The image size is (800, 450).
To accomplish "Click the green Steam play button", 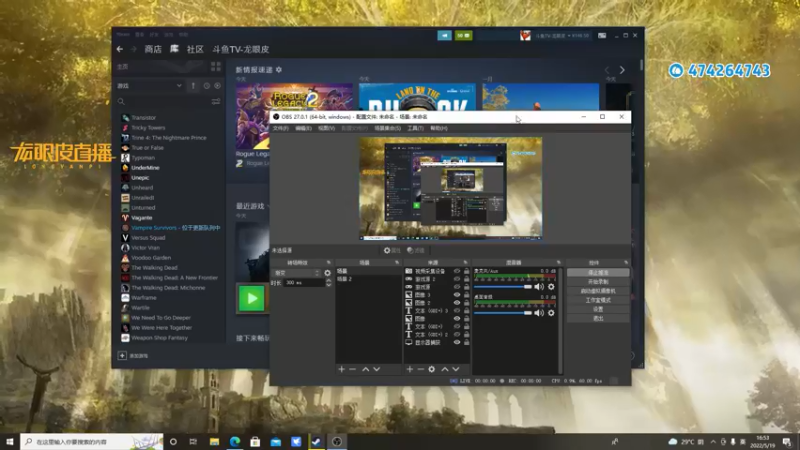I will (x=252, y=298).
